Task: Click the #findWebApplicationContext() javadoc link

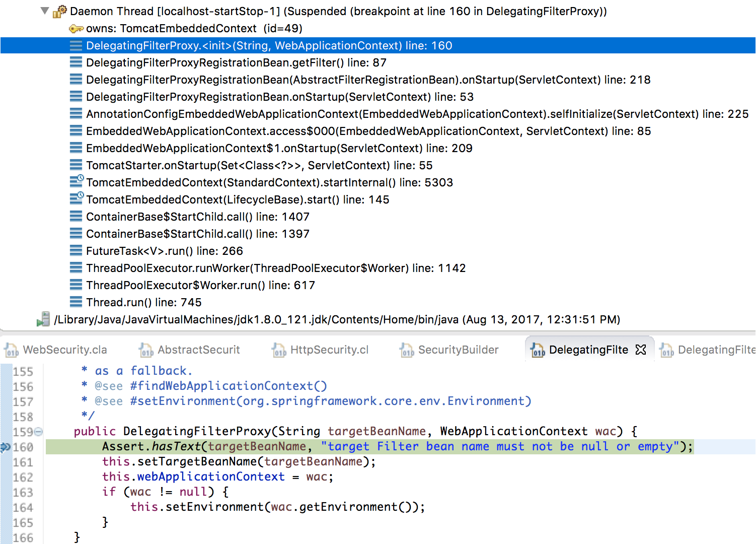Action: coord(229,386)
